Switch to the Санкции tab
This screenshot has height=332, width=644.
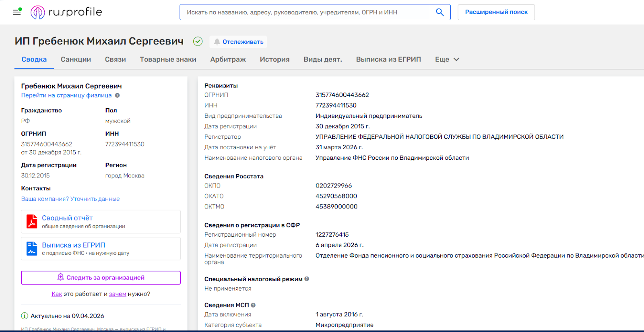tap(76, 59)
